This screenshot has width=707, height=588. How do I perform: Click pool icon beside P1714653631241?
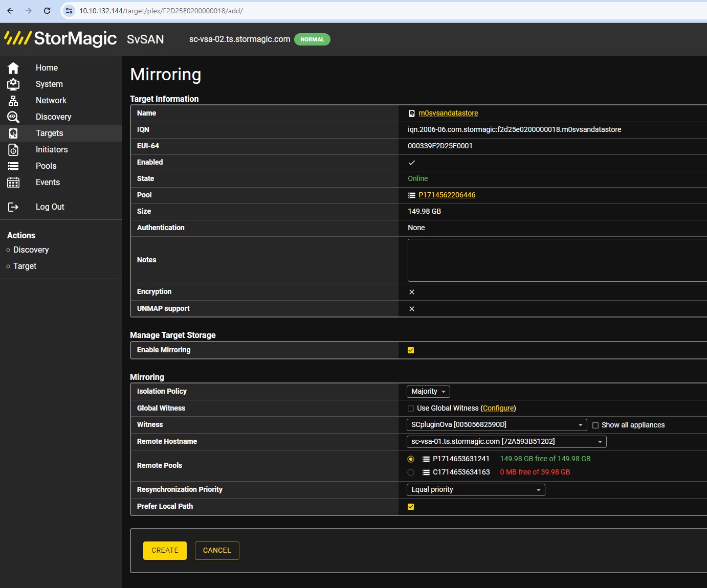pyautogui.click(x=426, y=459)
